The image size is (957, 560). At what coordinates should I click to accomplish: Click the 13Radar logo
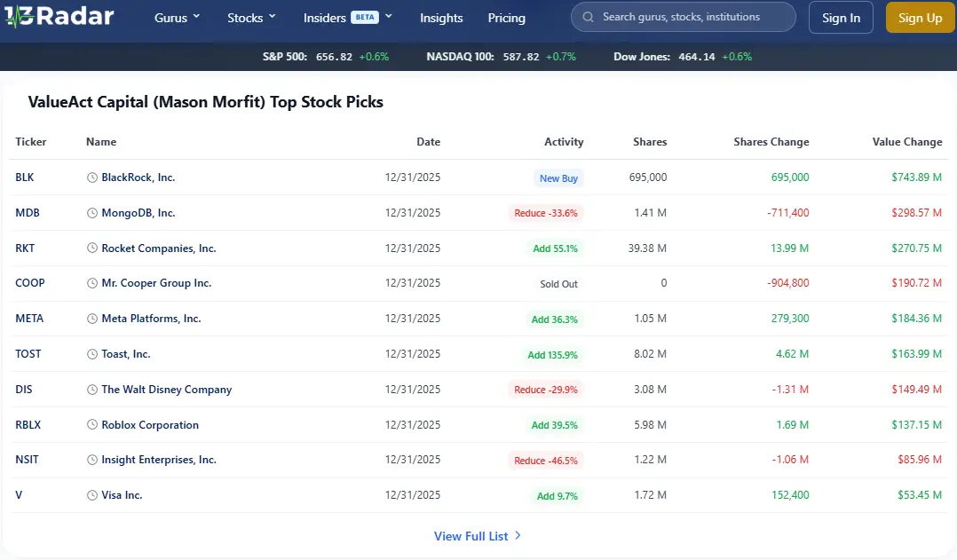[58, 17]
